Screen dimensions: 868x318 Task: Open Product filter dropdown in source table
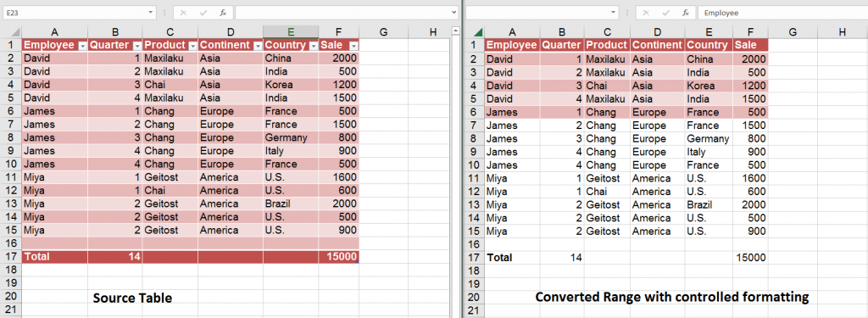pos(192,46)
